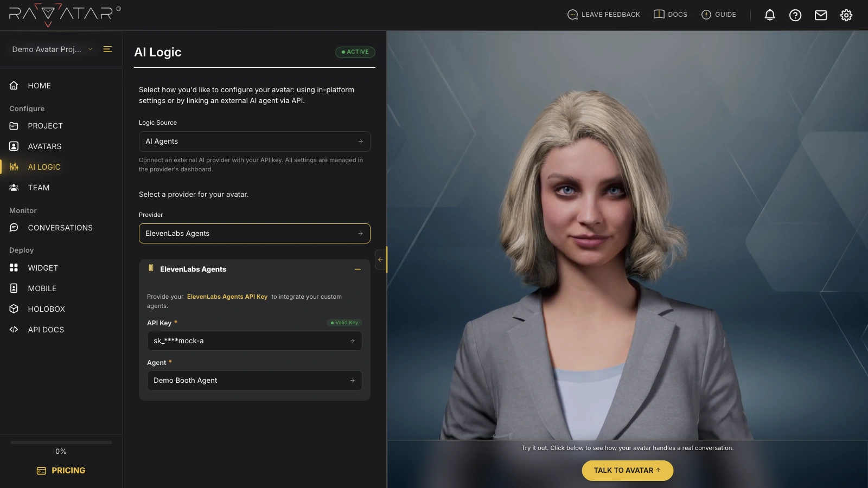Click the Valid Key status badge
The width and height of the screenshot is (868, 488).
tap(344, 323)
